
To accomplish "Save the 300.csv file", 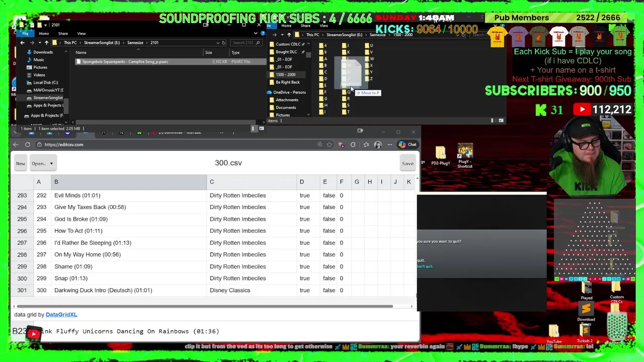I will 408,163.
